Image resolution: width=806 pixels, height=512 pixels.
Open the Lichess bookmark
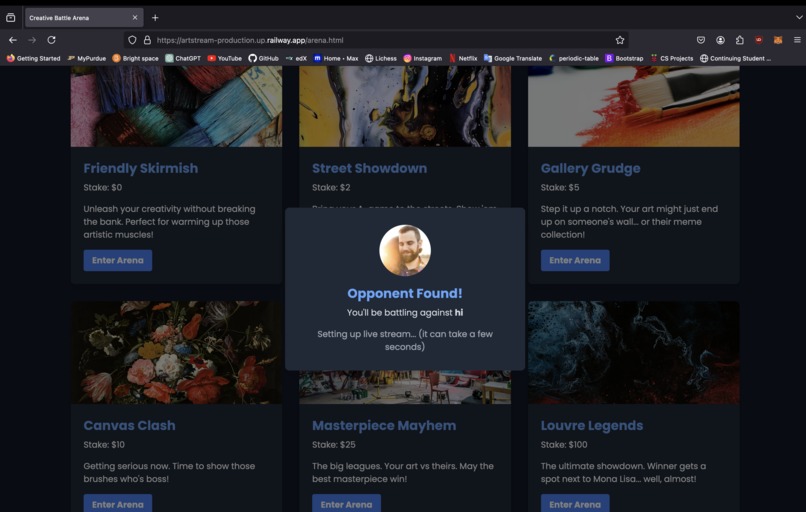pyautogui.click(x=381, y=59)
